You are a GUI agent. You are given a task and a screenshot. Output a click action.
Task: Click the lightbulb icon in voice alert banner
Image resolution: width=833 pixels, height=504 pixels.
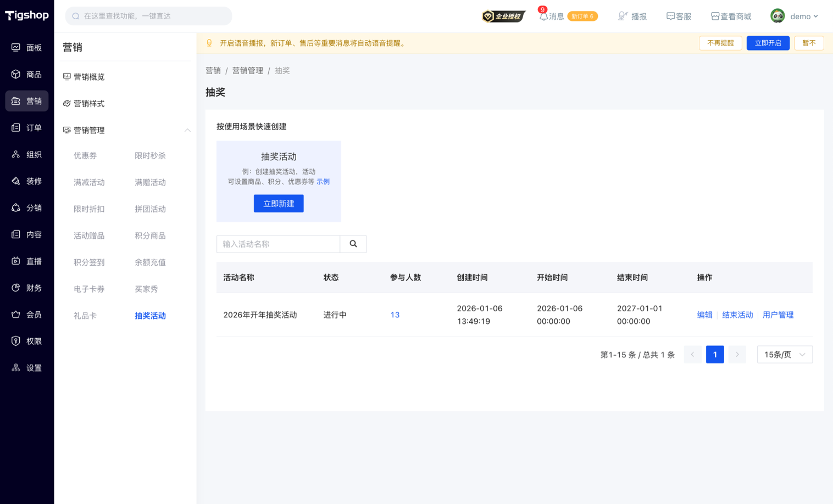(x=209, y=43)
